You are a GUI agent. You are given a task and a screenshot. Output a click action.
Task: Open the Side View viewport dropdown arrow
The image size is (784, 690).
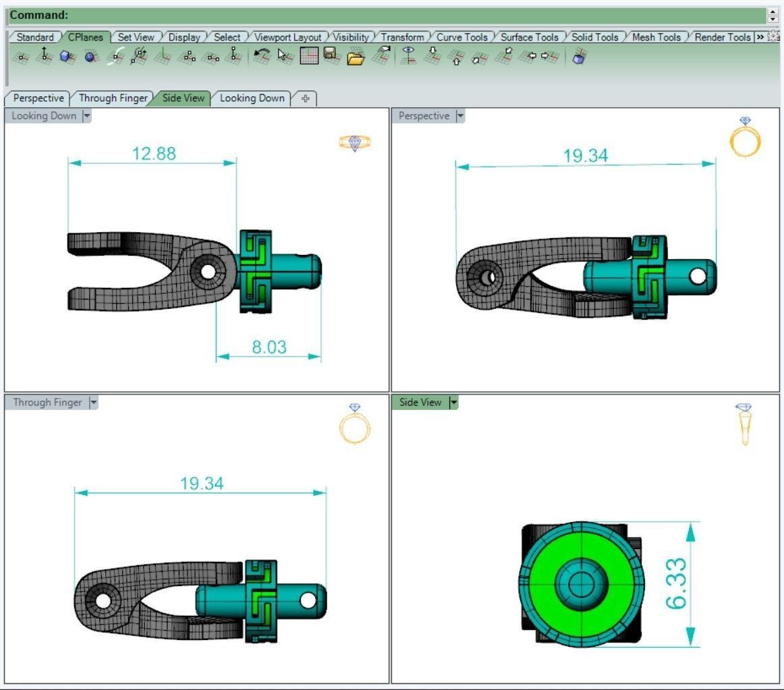tap(453, 403)
